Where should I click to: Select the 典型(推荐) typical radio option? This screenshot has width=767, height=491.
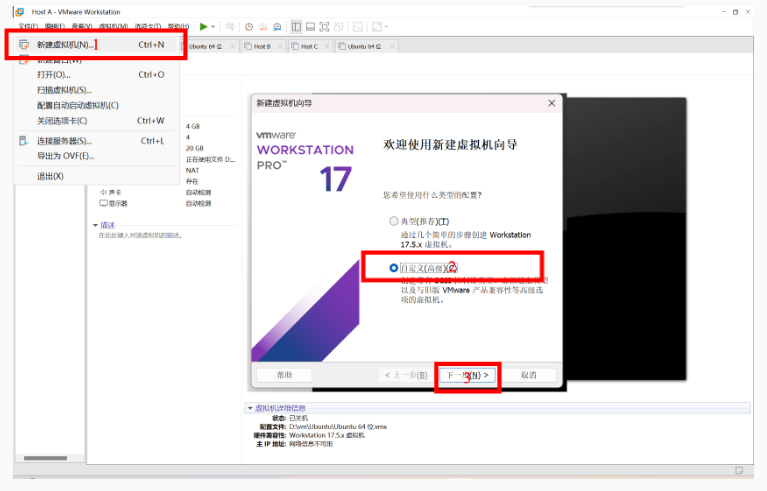click(393, 221)
